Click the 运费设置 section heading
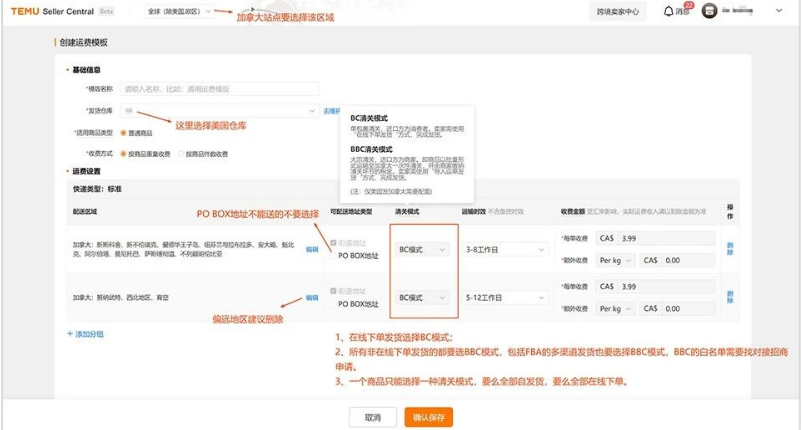Screen dimensions: 802x430 (86, 171)
